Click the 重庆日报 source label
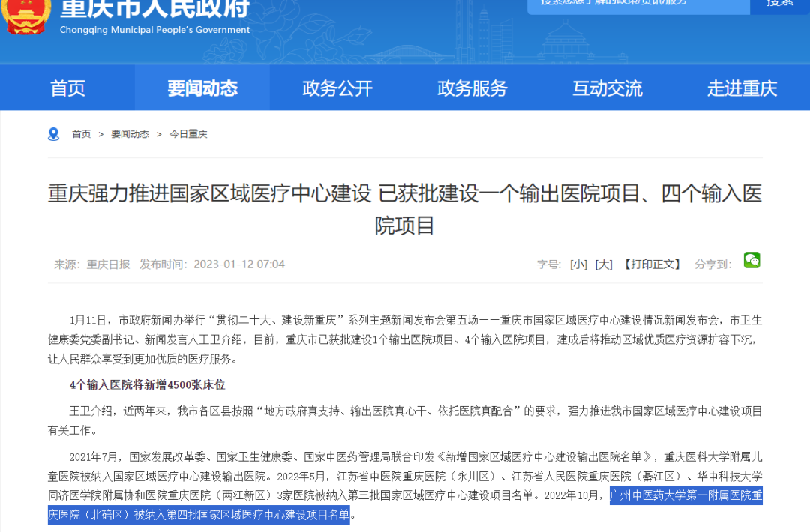The image size is (810, 532). [106, 264]
